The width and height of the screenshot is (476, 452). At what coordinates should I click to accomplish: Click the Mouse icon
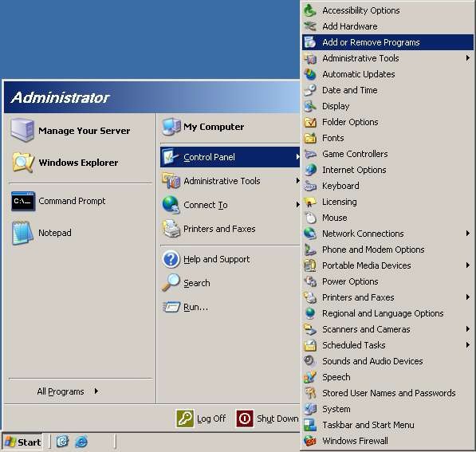tap(310, 218)
